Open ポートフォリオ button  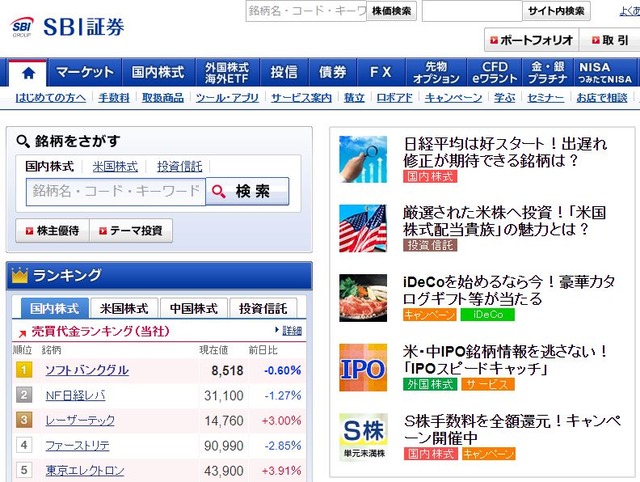click(531, 40)
